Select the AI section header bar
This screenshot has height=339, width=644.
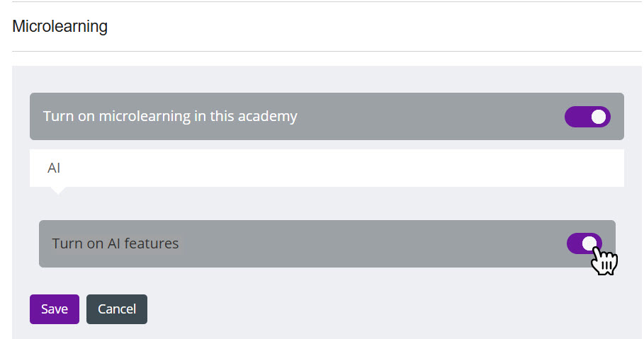[x=326, y=168]
